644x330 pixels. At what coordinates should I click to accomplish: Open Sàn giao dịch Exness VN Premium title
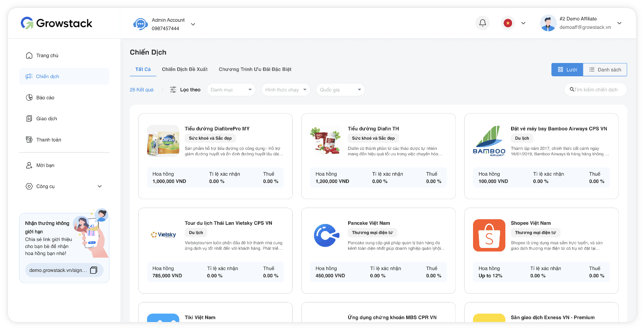click(553, 318)
